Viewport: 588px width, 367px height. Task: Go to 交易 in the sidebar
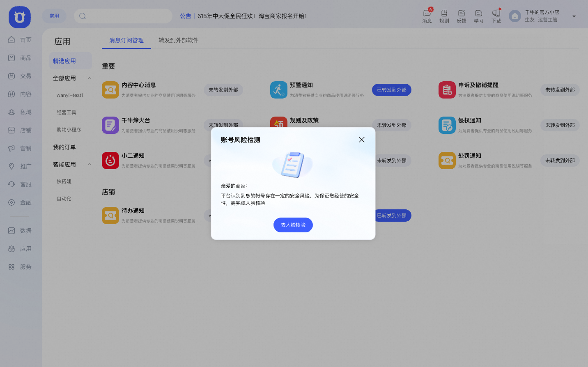point(20,76)
